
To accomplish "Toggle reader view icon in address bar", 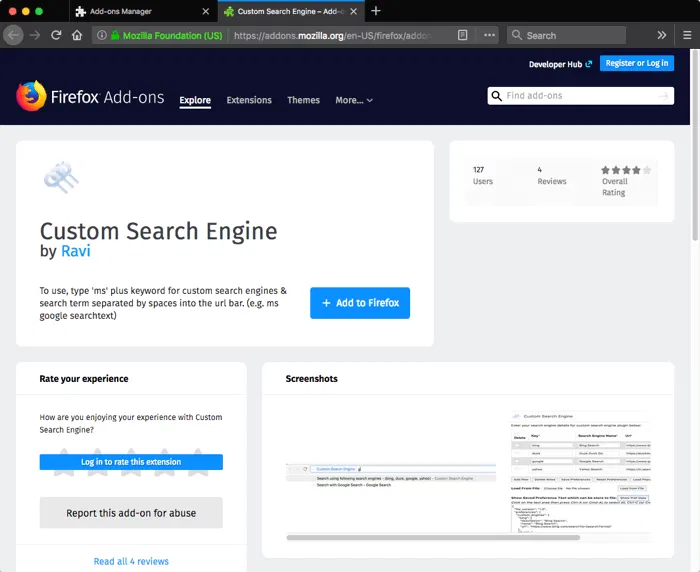I will point(462,35).
